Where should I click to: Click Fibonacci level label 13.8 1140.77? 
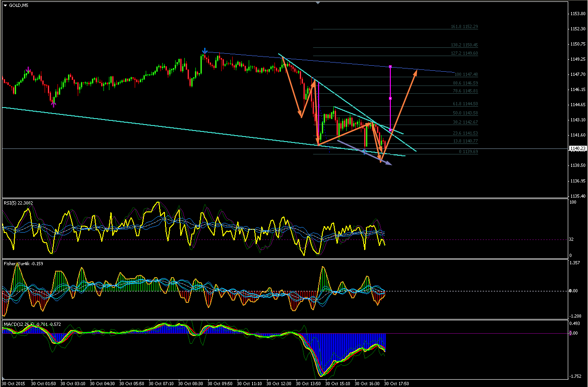[x=465, y=141]
